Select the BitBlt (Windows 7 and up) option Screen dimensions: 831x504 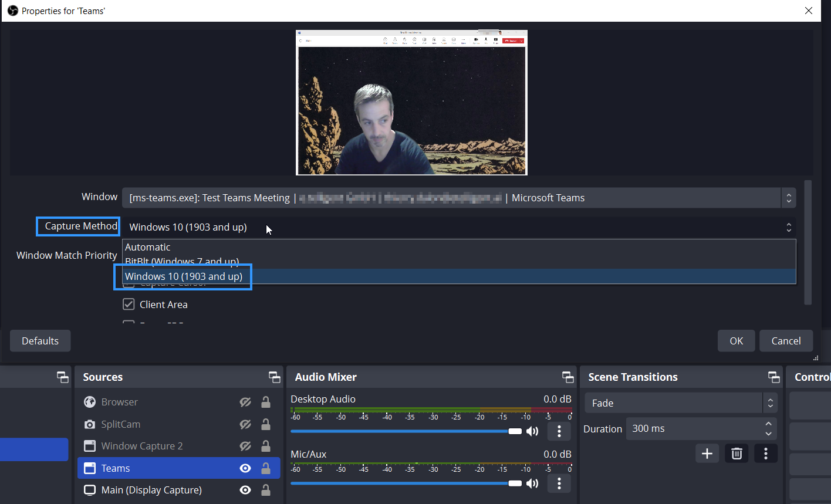(x=459, y=262)
